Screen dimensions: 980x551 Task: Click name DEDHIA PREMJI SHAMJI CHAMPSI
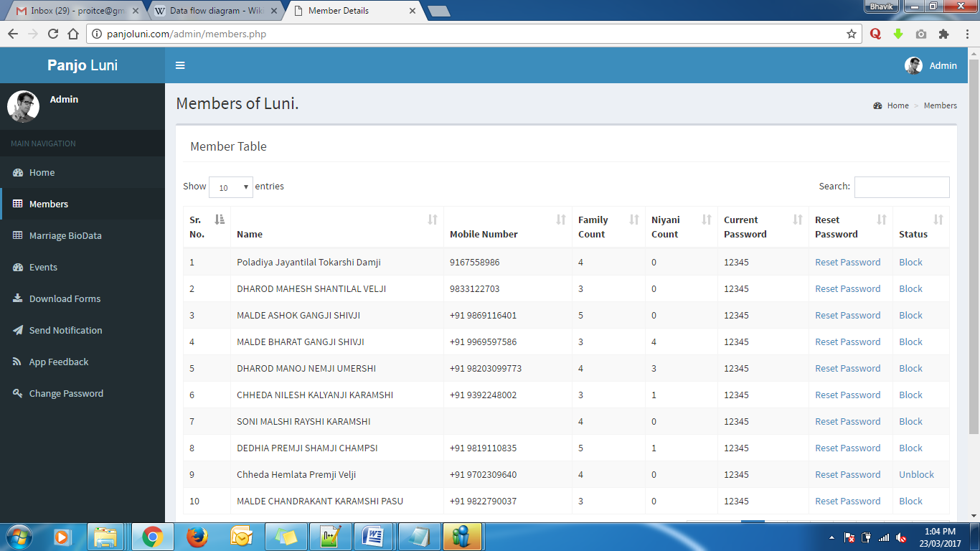point(307,448)
